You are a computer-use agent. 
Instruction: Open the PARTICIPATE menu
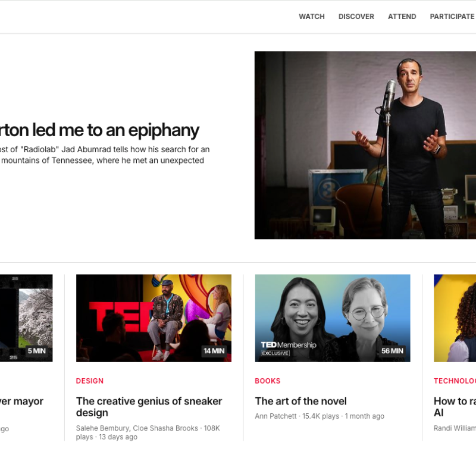pos(453,17)
